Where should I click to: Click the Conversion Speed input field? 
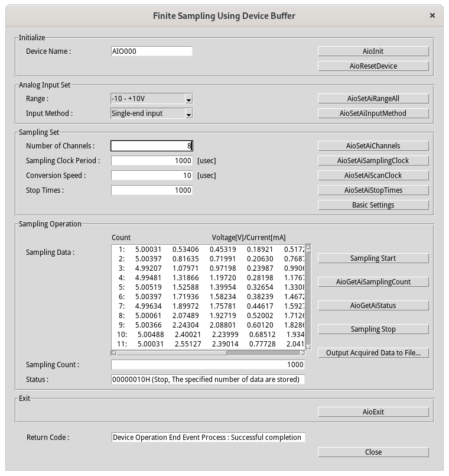[x=151, y=176]
